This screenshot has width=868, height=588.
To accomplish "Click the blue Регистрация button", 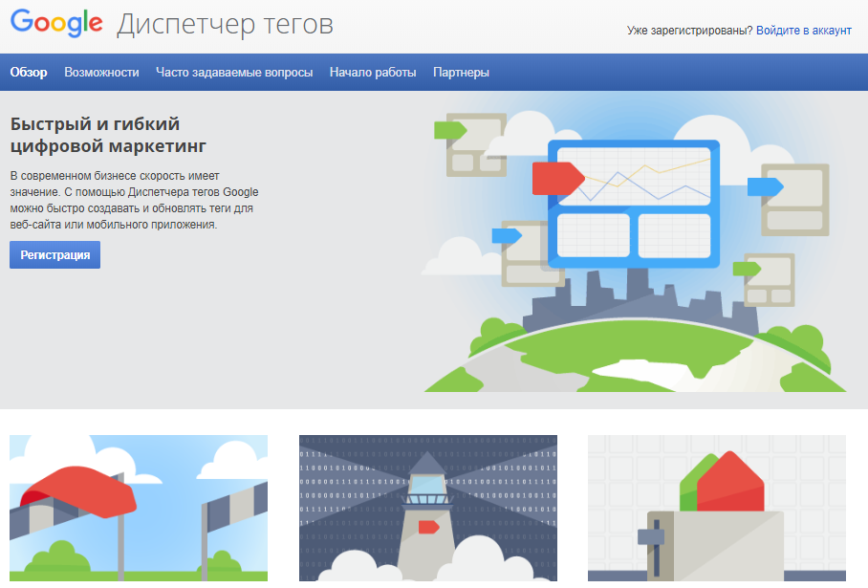I will point(54,254).
